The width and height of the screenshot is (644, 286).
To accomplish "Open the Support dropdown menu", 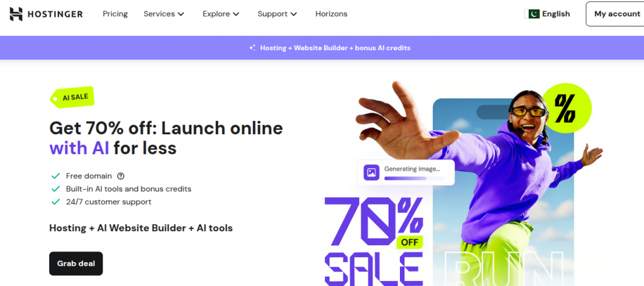I will 277,14.
